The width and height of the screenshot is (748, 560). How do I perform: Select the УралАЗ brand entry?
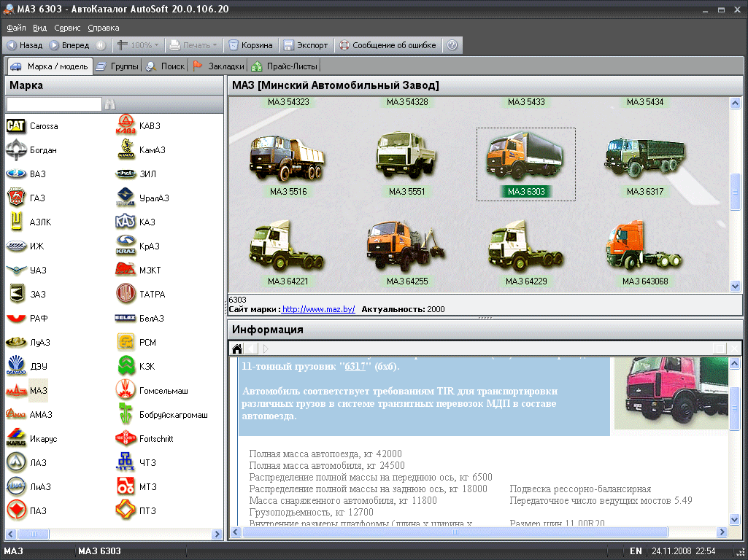[142, 198]
